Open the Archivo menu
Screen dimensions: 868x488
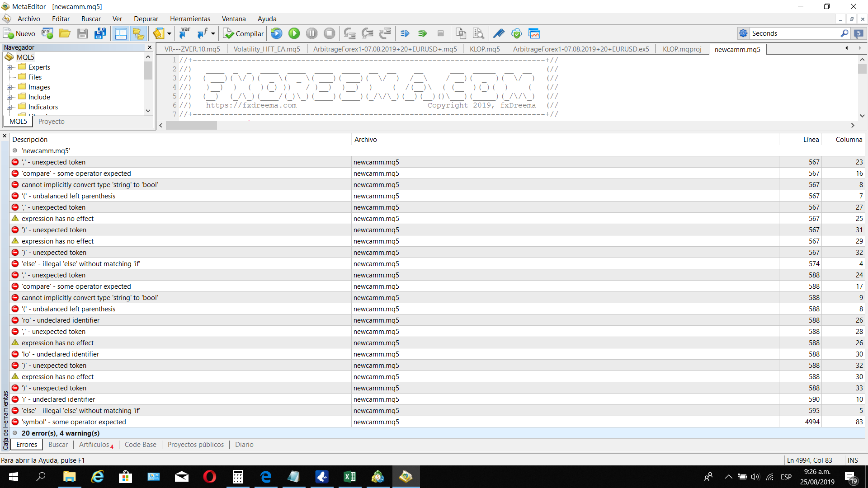[x=29, y=19]
